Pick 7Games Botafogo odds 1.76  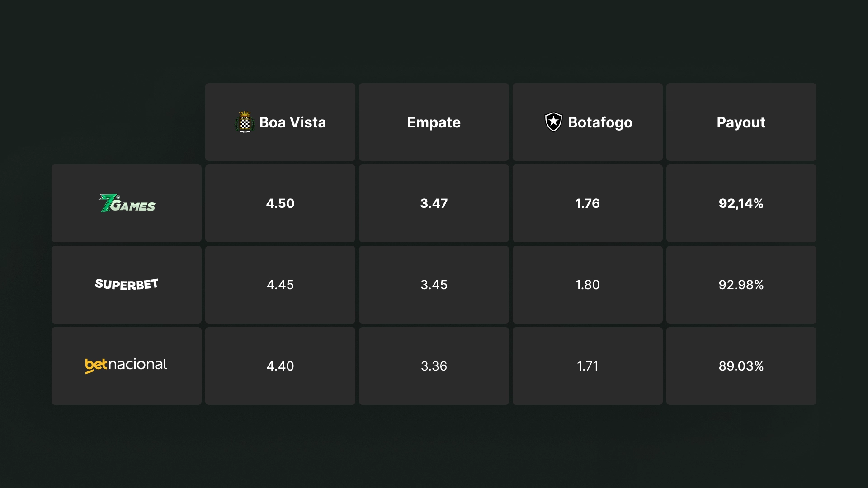point(588,203)
